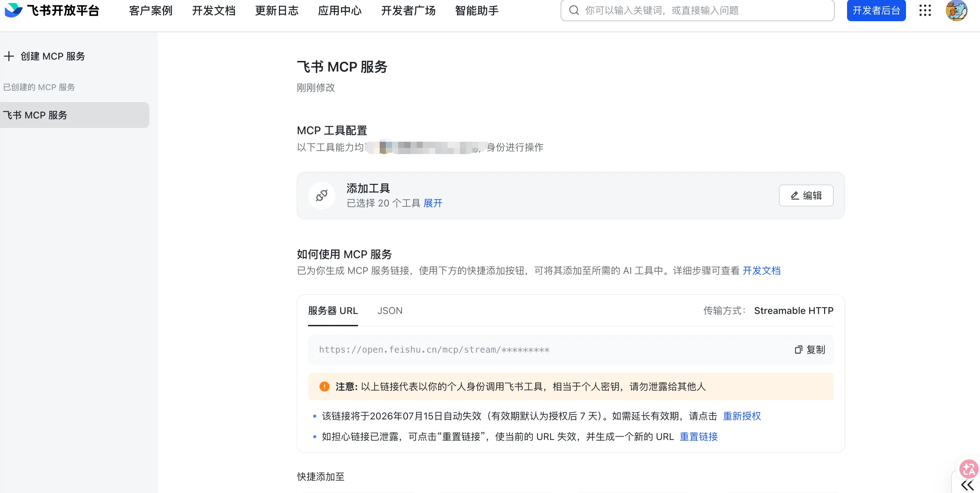Open 开发者广场 in the top navigation
The image size is (980, 493).
[x=408, y=11]
